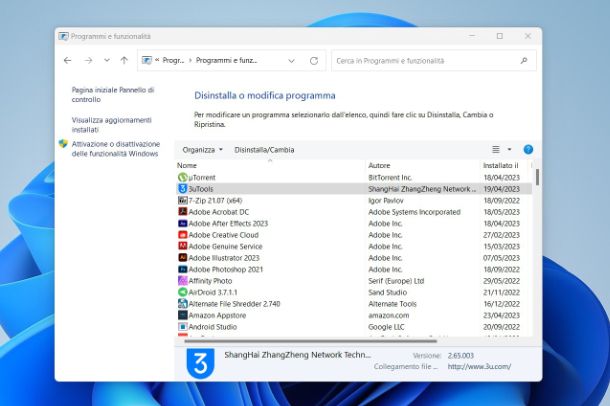Image resolution: width=610 pixels, height=406 pixels.
Task: Click the Igor Pavlov author cell
Action: 386,200
